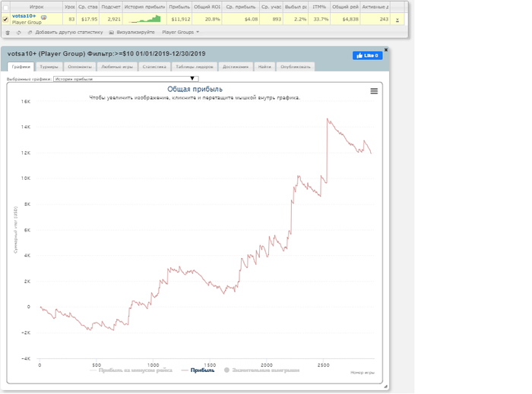Click the chart panel resize handle corner
The image size is (532, 394).
[385, 386]
